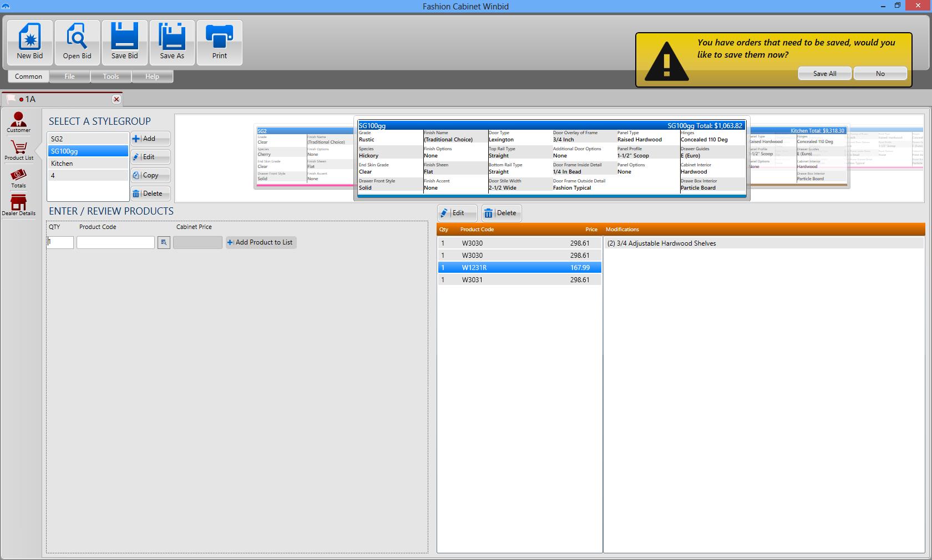Viewport: 932px width, 560px height.
Task: Save the current bid with Save Bid
Action: coord(125,42)
